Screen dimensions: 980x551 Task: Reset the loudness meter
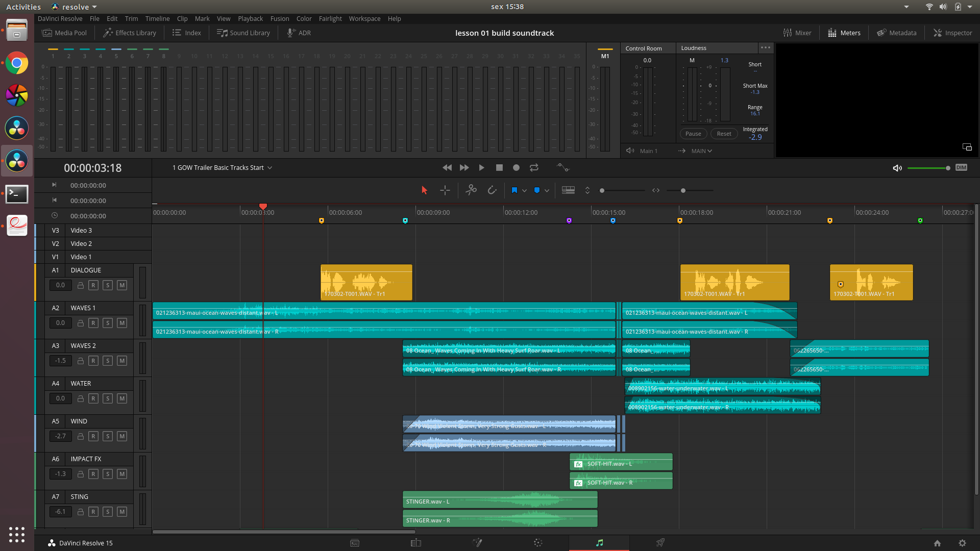tap(724, 134)
